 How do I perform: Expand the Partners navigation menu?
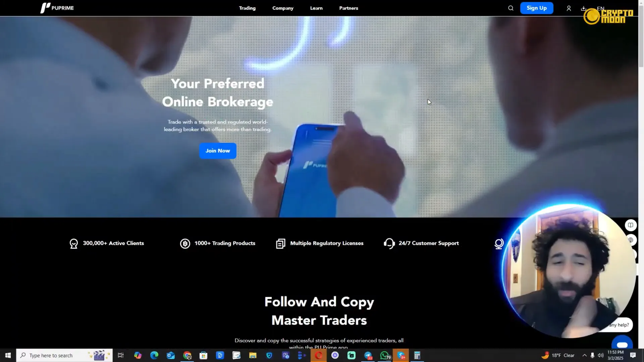[348, 8]
